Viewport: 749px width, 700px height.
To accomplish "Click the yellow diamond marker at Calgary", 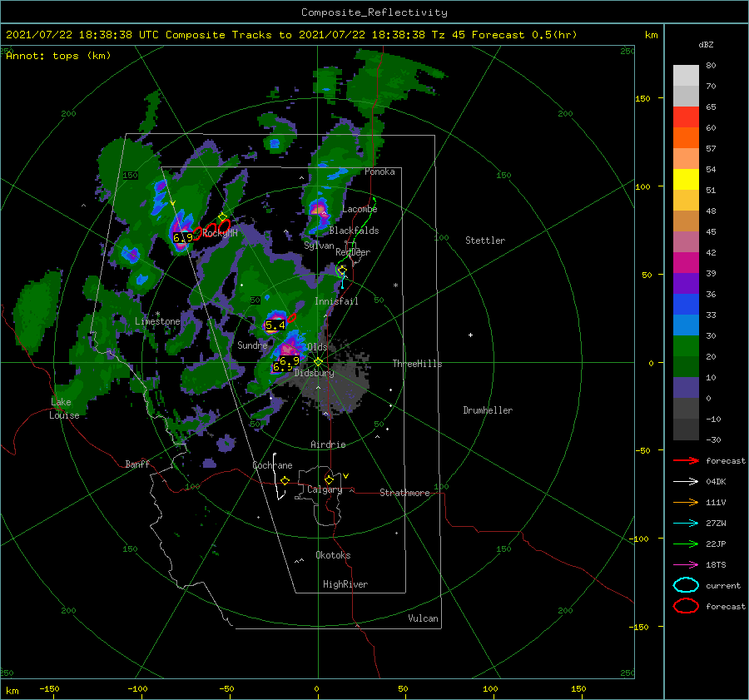I will pos(329,479).
